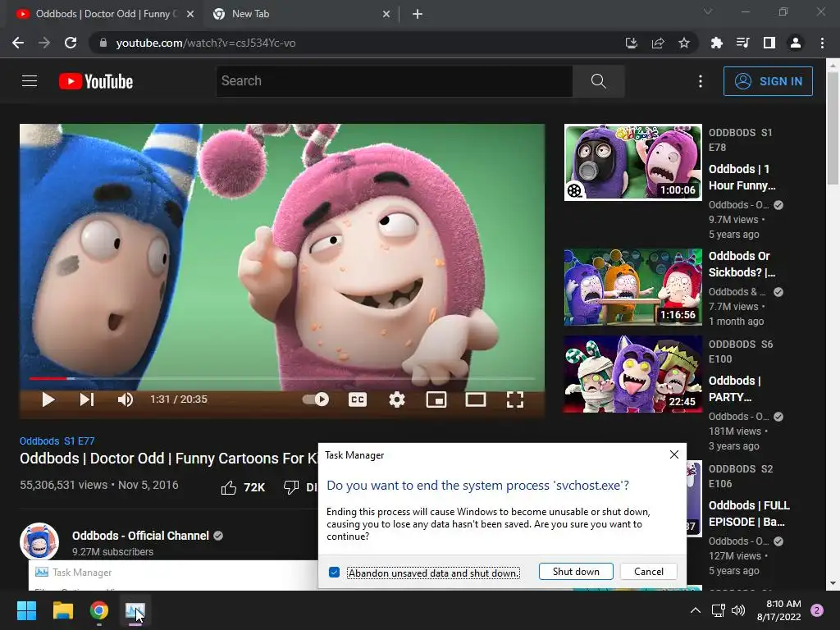Open Chrome three-dot menu
This screenshot has width=840, height=630.
pyautogui.click(x=822, y=43)
